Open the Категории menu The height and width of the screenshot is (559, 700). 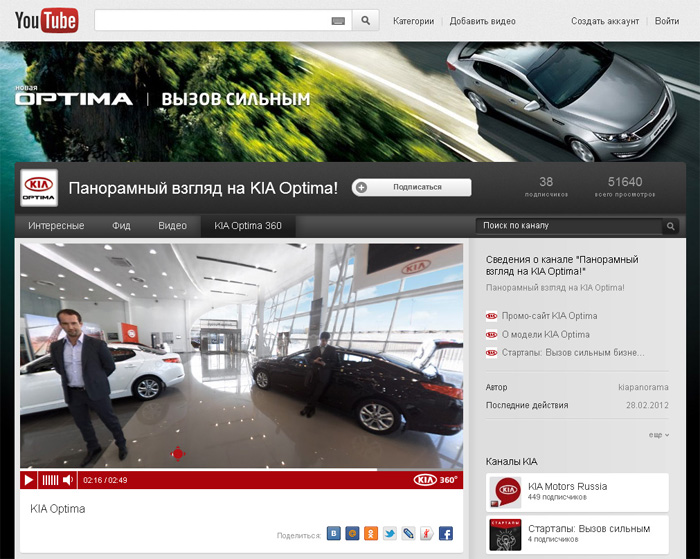[413, 21]
